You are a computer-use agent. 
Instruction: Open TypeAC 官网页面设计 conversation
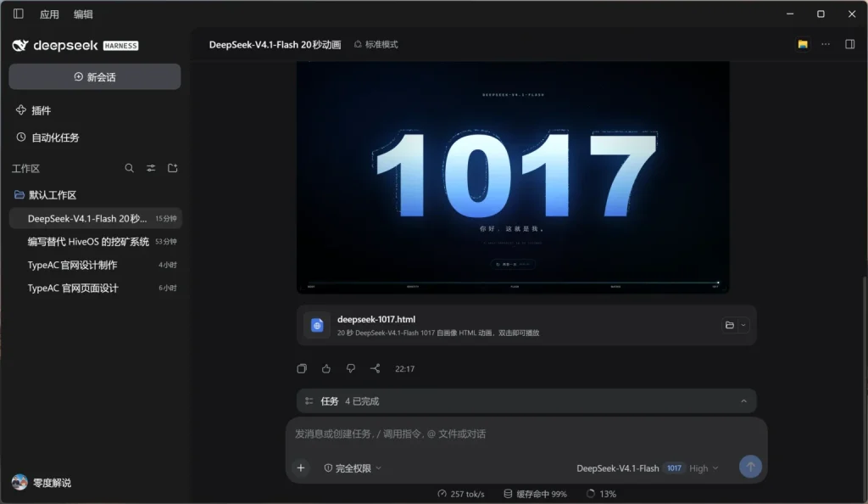(x=95, y=288)
